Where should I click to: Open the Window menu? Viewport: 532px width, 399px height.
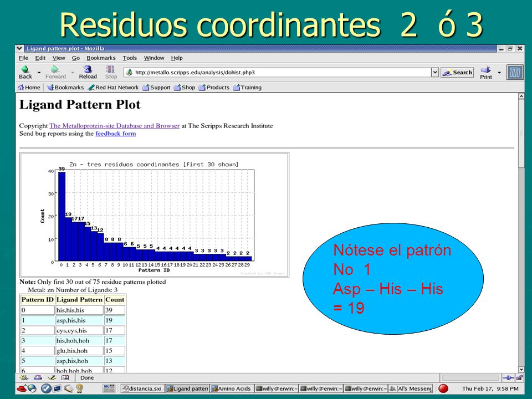coord(154,58)
